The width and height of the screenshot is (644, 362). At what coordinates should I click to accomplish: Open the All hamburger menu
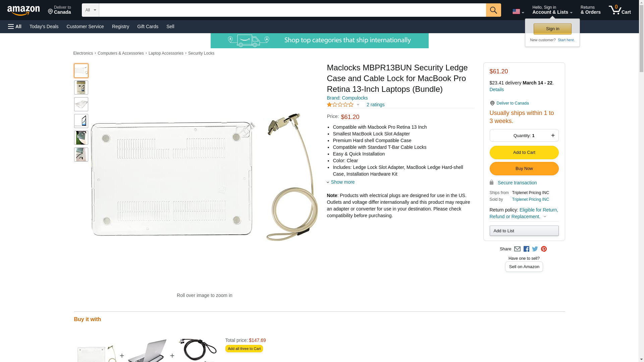coord(15,26)
